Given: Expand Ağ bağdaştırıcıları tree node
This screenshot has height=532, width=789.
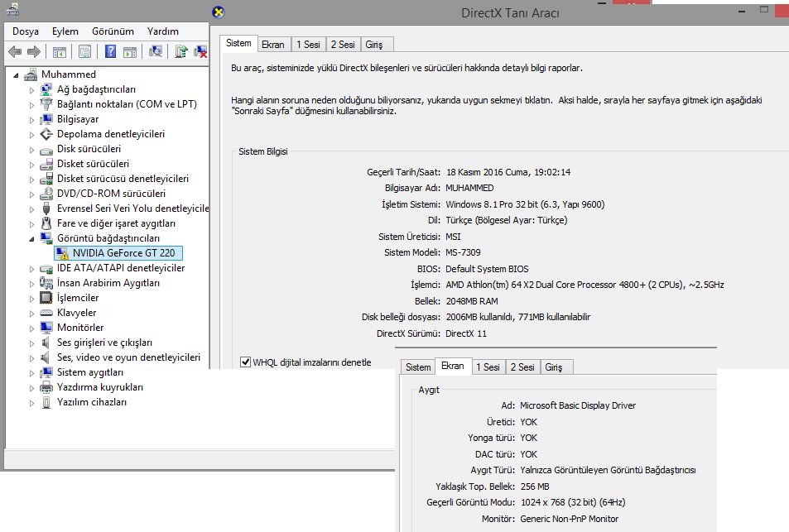Looking at the screenshot, I should point(31,90).
